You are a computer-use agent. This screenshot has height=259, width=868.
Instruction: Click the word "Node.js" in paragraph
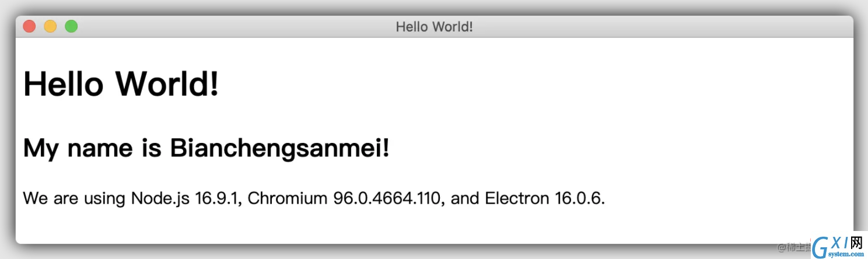click(160, 198)
